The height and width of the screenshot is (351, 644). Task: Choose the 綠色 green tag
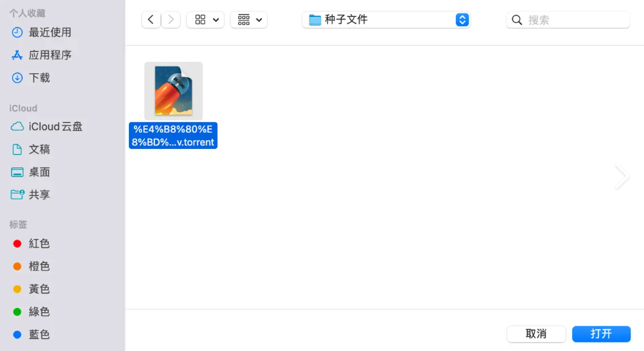(31, 312)
